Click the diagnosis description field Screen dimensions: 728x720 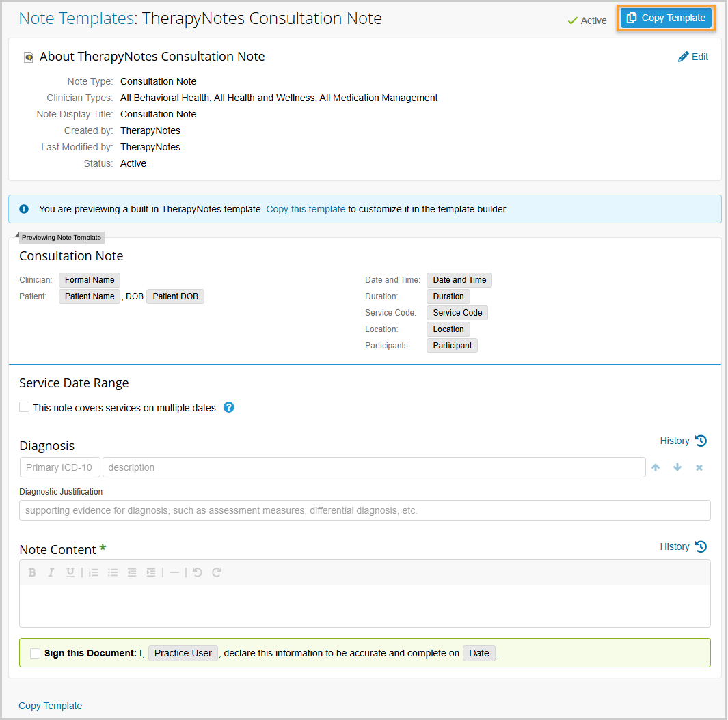pyautogui.click(x=374, y=467)
